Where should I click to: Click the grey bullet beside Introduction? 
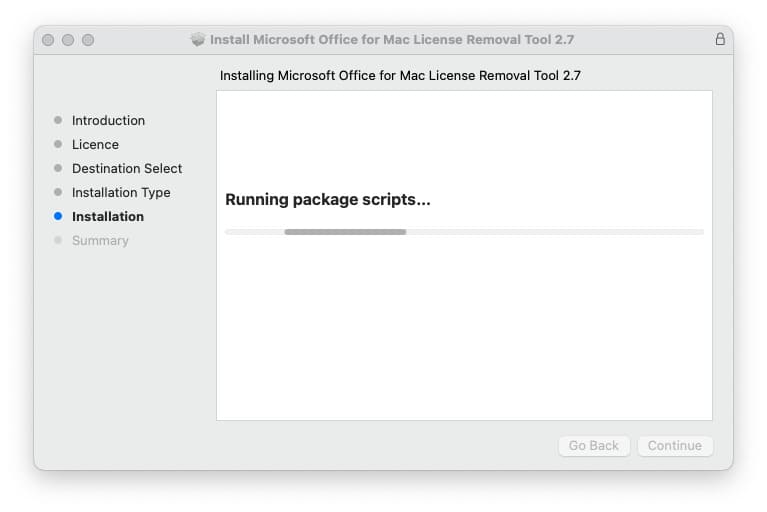[x=58, y=120]
